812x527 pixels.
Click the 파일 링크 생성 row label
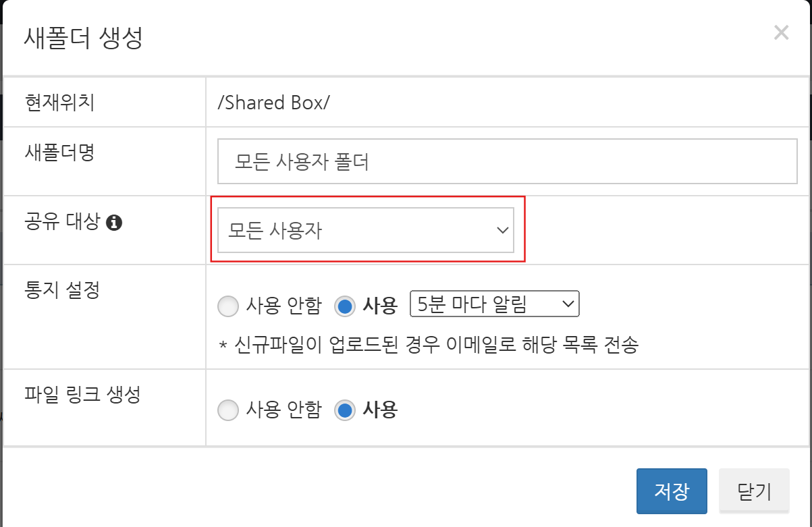click(x=82, y=394)
